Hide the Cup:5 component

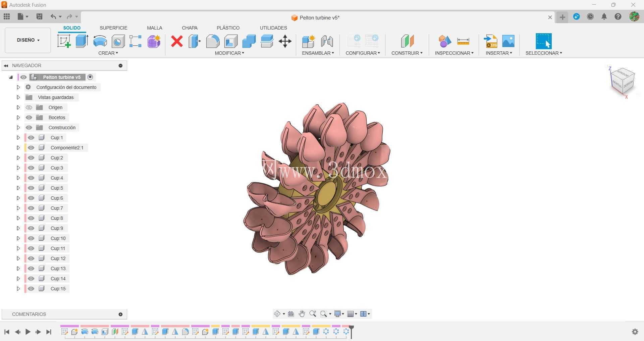pyautogui.click(x=31, y=188)
